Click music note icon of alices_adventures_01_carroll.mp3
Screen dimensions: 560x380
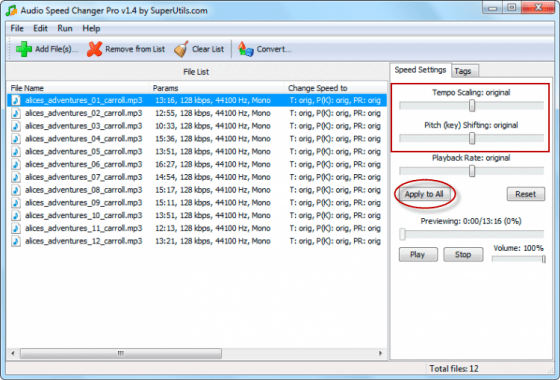coord(16,100)
